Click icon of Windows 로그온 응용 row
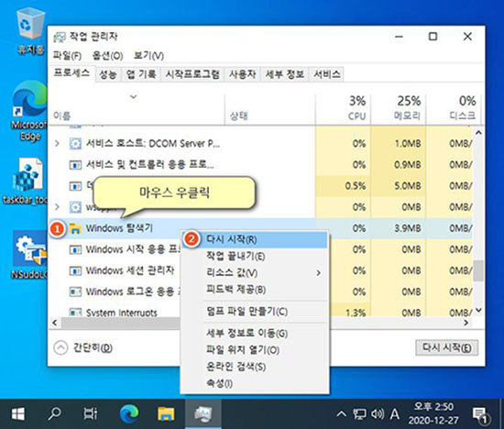Viewport: 504px width, 429px height. (75, 292)
